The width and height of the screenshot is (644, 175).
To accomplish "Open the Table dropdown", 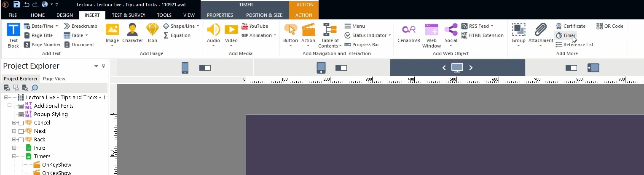I will click(76, 35).
